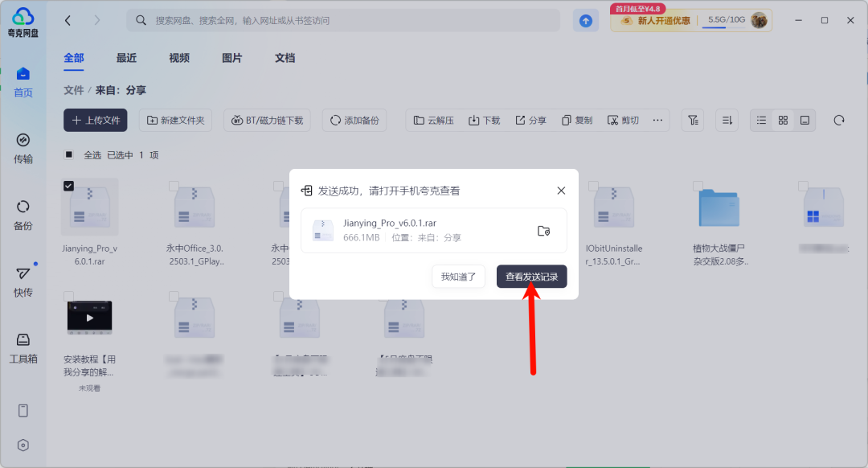Click the 剪切 cut icon
The height and width of the screenshot is (468, 868).
tap(623, 120)
